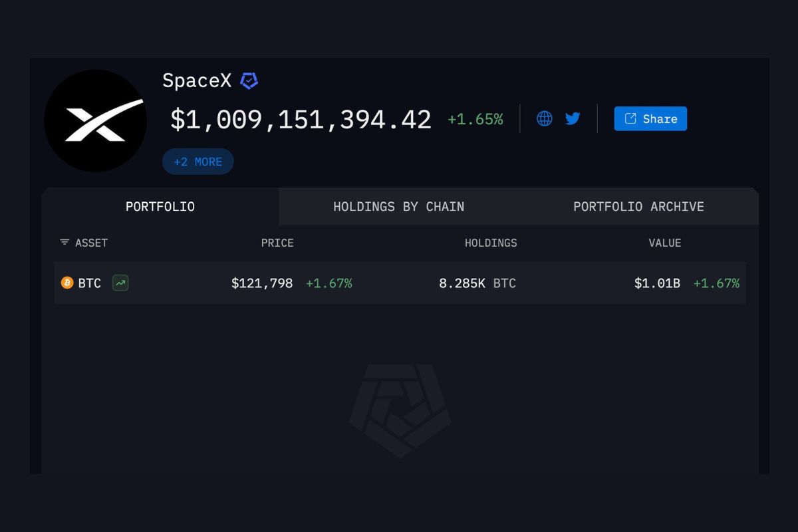The height and width of the screenshot is (532, 798).
Task: Switch to the PORTFOLIO tab
Action: click(160, 207)
